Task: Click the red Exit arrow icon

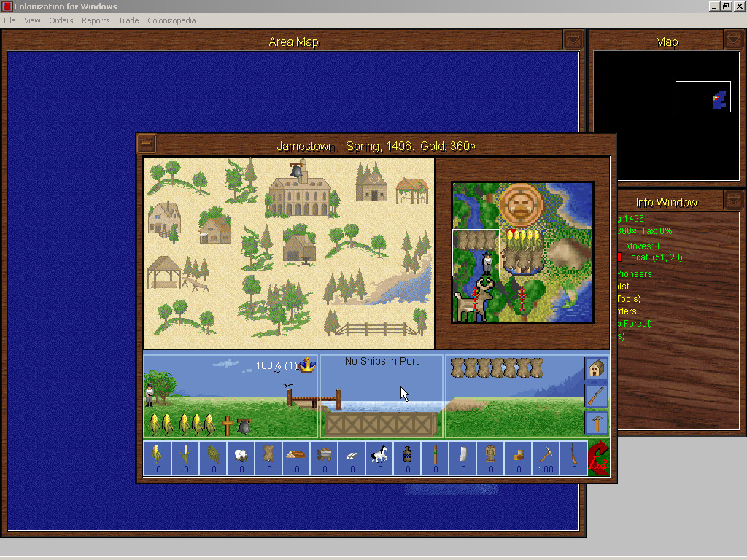Action: pos(598,459)
